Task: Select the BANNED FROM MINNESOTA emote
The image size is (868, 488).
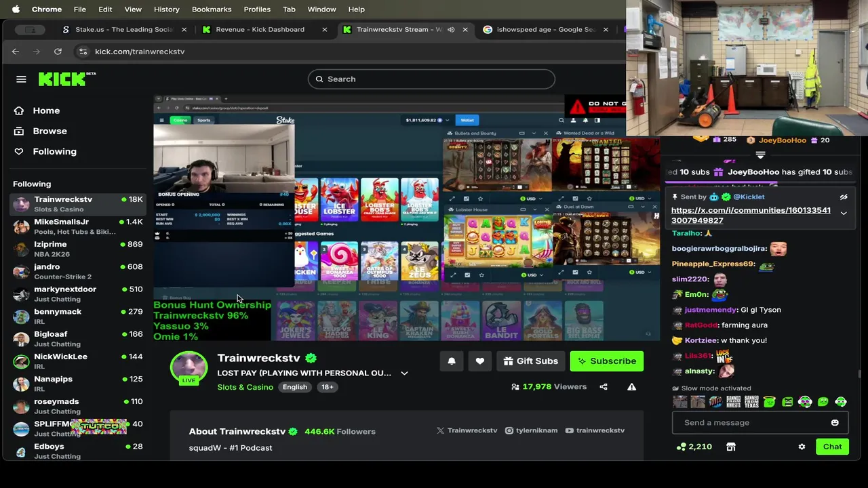Action: (734, 402)
